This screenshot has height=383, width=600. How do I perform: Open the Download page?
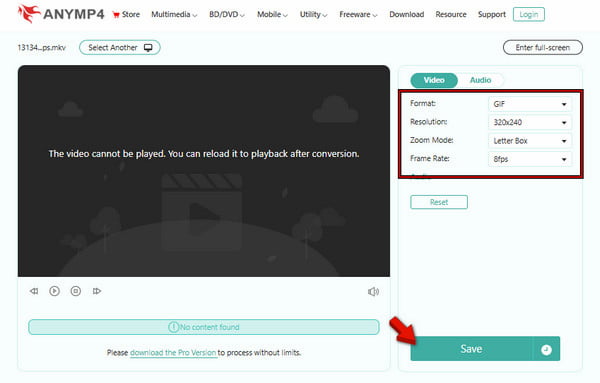[406, 15]
